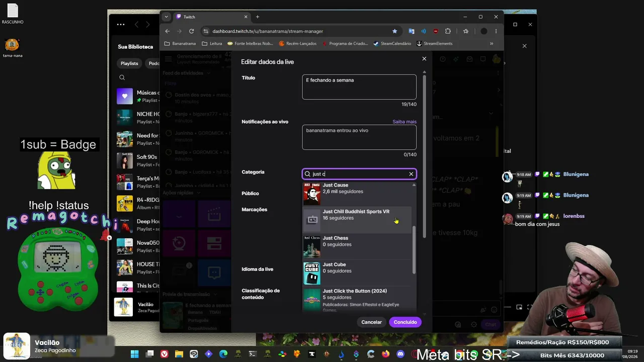Open the Windows Start menu
The image size is (644, 362).
tap(134, 354)
